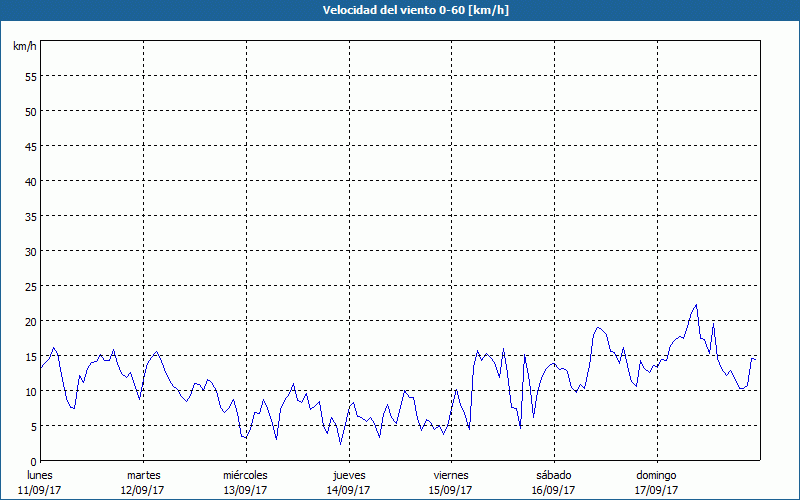Select the date label '17/09/17'
The width and height of the screenshot is (800, 500).
656,490
